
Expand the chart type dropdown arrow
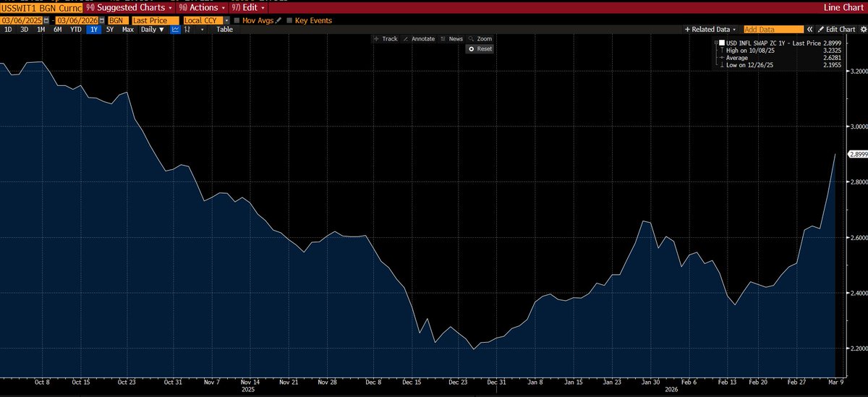click(x=203, y=29)
